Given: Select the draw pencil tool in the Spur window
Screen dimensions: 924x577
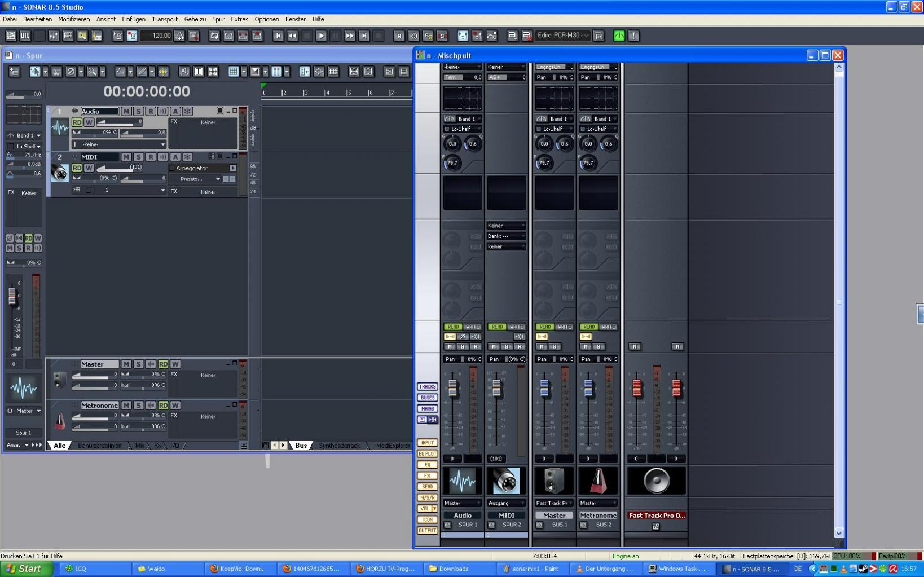Looking at the screenshot, I should [x=142, y=72].
